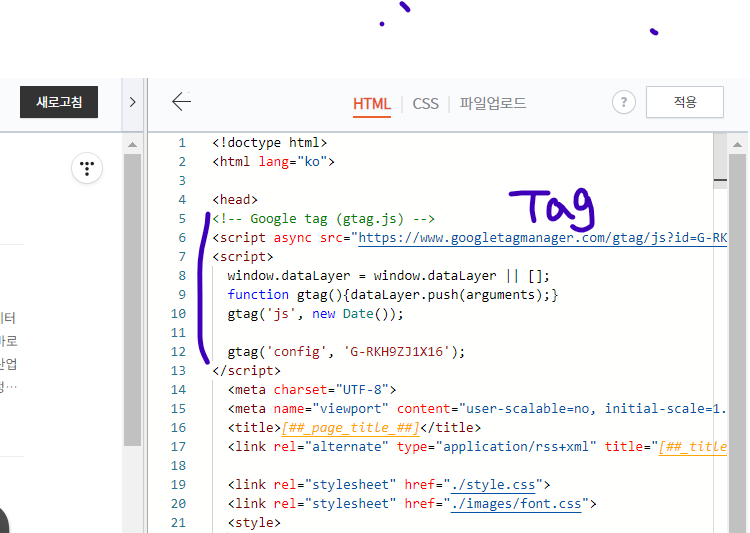Click the ./images/font.css href link

pyautogui.click(x=516, y=504)
